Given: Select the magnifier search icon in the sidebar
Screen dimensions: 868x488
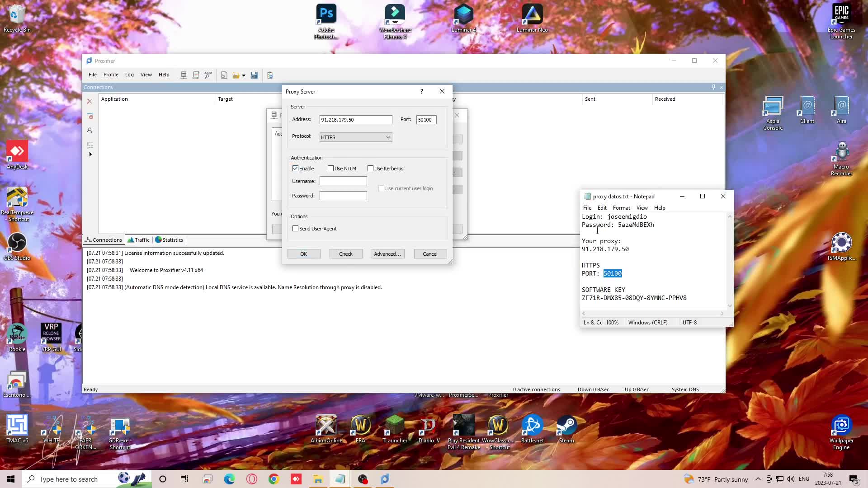Looking at the screenshot, I should 90,131.
